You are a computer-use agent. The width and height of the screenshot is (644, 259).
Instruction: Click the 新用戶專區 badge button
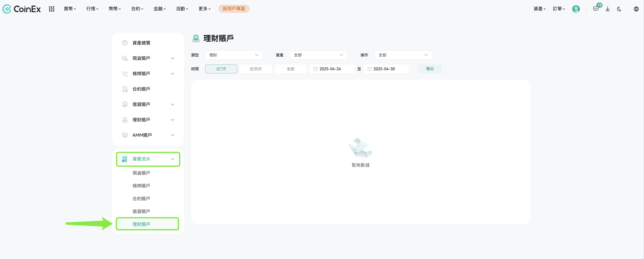point(234,9)
